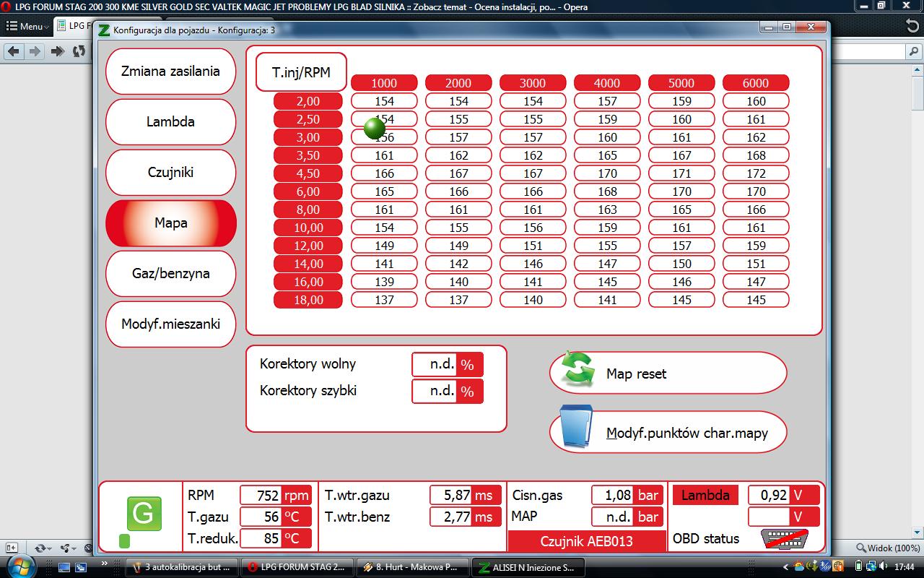Switch to ALISEI N Iniezione taskbar item
Image resolution: width=924 pixels, height=578 pixels.
(x=528, y=567)
